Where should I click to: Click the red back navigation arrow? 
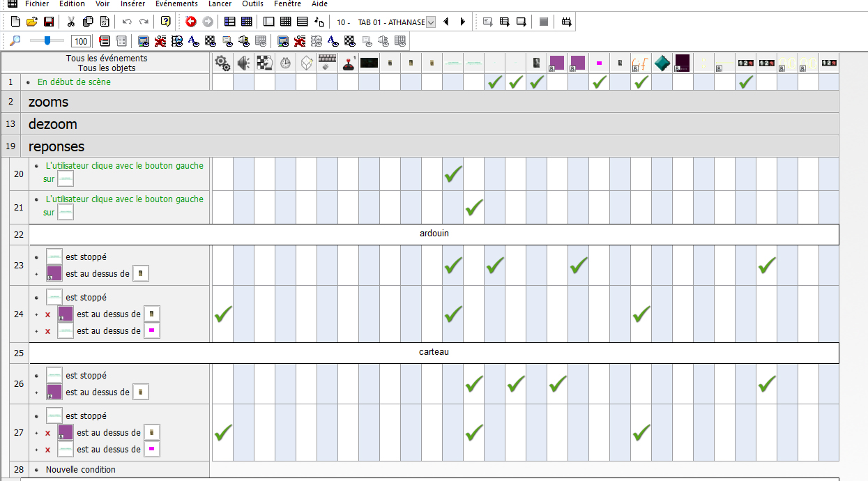[190, 22]
